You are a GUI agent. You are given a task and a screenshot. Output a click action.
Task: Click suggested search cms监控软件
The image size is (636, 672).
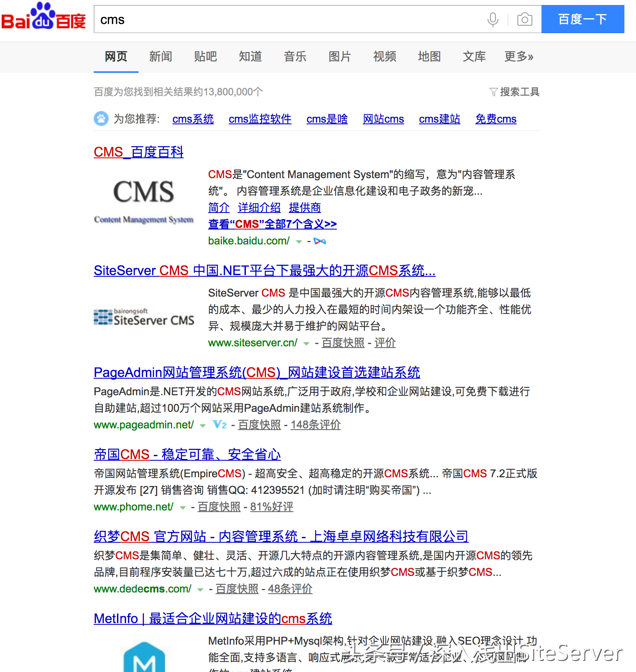tap(260, 119)
